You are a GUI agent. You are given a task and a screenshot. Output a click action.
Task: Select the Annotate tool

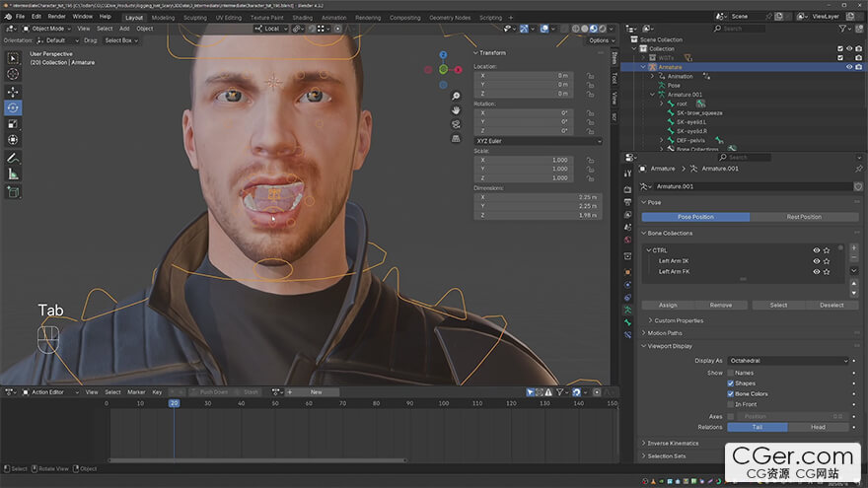(13, 157)
